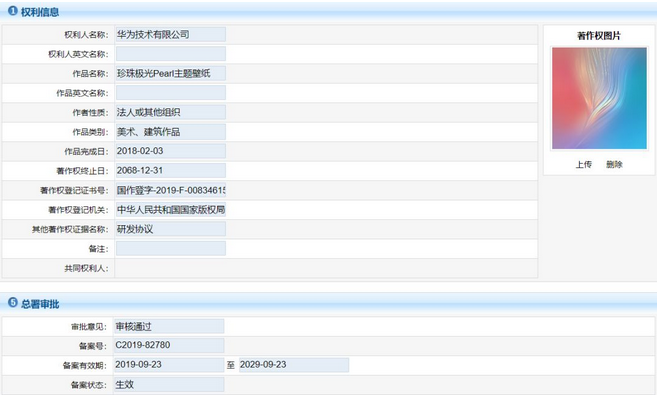Click the 备案有效期 label
658x397 pixels.
tap(85, 366)
